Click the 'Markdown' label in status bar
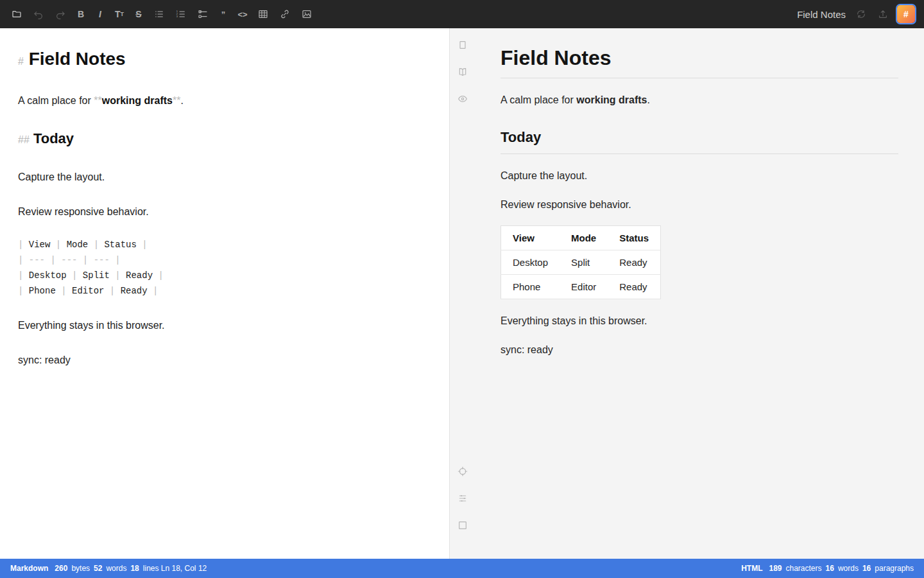This screenshot has height=578, width=924. [30, 568]
